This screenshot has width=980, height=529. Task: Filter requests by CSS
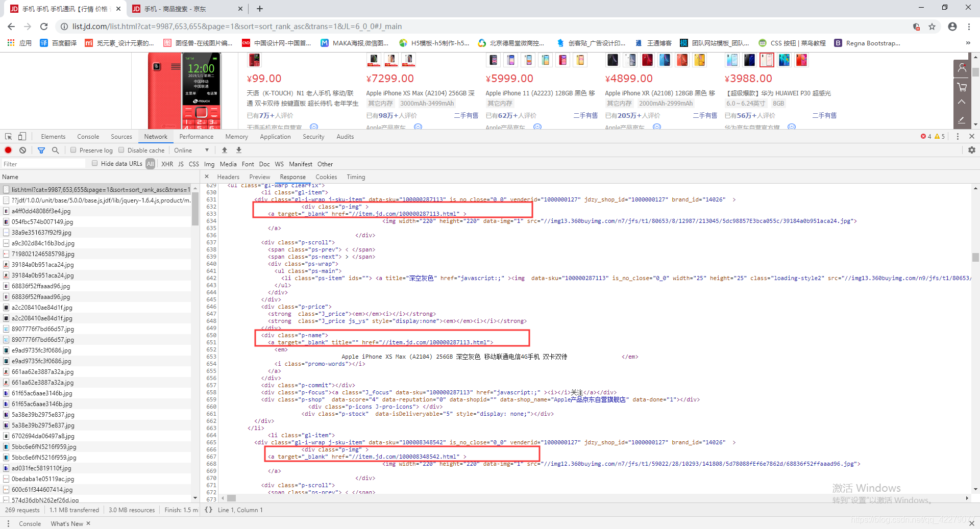click(194, 164)
